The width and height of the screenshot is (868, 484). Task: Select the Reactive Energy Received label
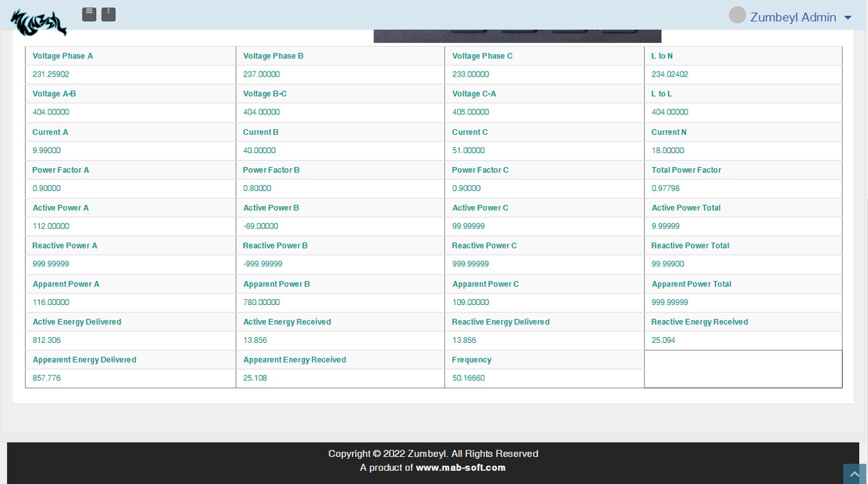[699, 321]
